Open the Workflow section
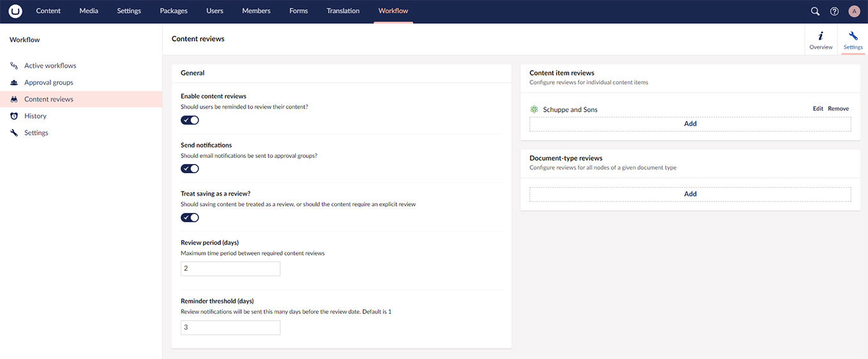 393,11
